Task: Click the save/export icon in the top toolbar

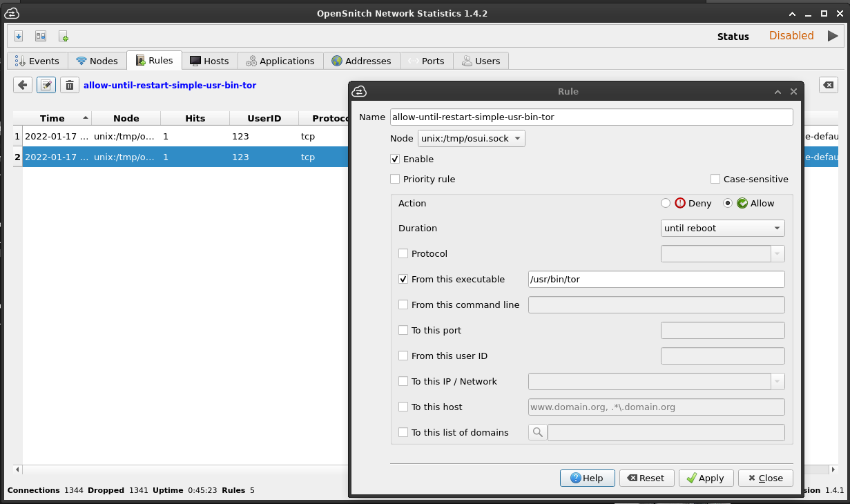Action: [19, 36]
